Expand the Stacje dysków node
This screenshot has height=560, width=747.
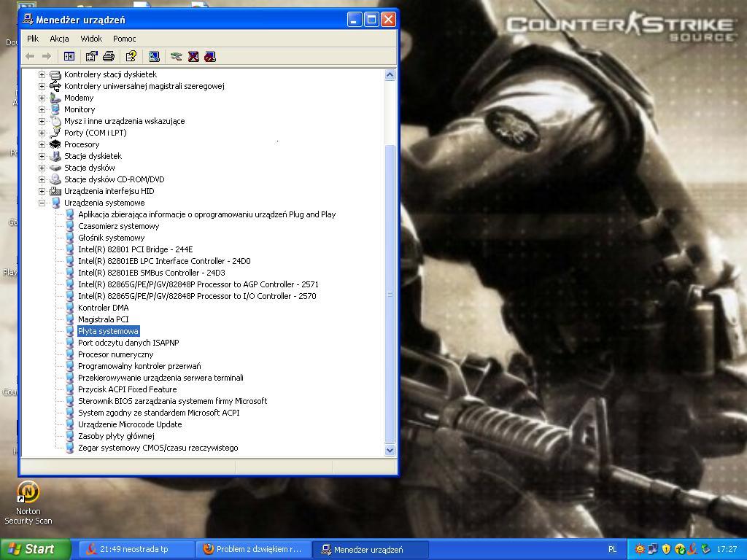42,168
